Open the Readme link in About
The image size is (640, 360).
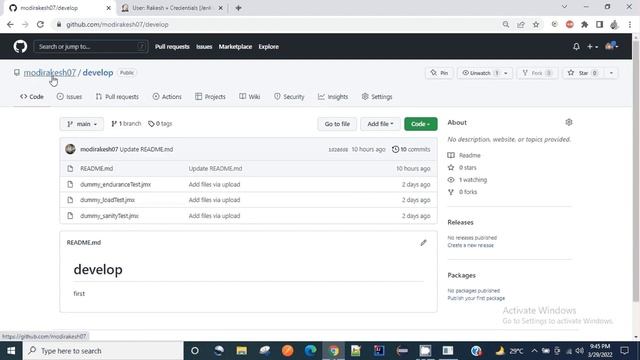coord(469,156)
